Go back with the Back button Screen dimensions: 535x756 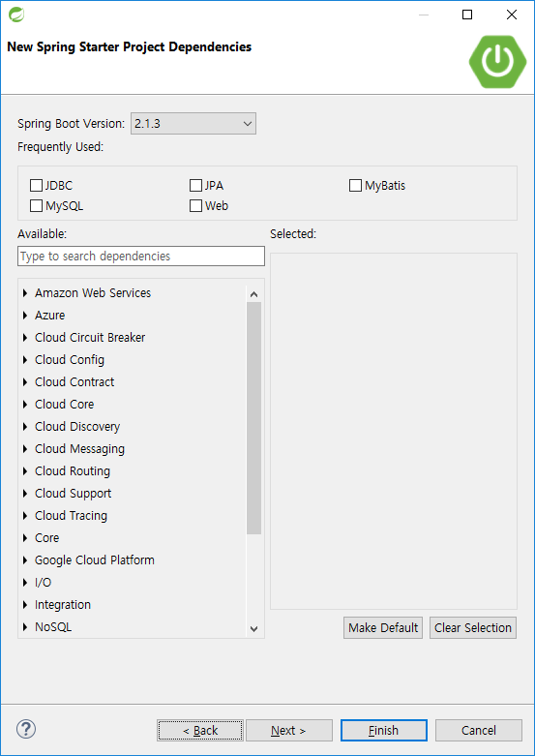point(200,731)
